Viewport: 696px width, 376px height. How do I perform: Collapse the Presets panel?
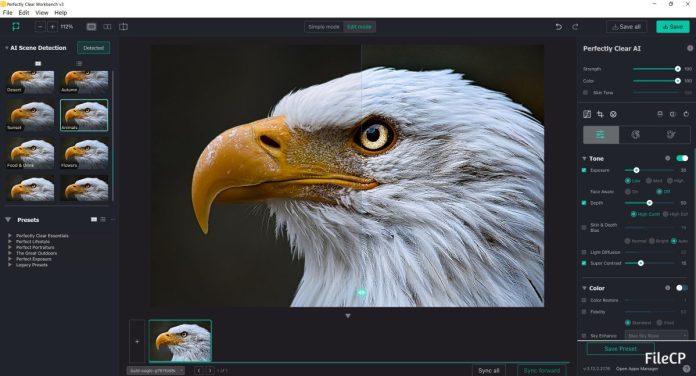click(x=8, y=219)
